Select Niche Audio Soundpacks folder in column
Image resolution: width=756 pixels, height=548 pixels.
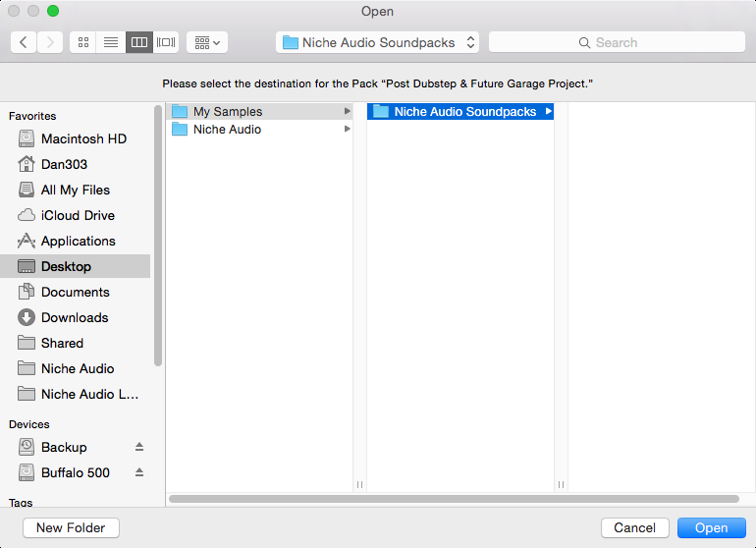coord(460,111)
